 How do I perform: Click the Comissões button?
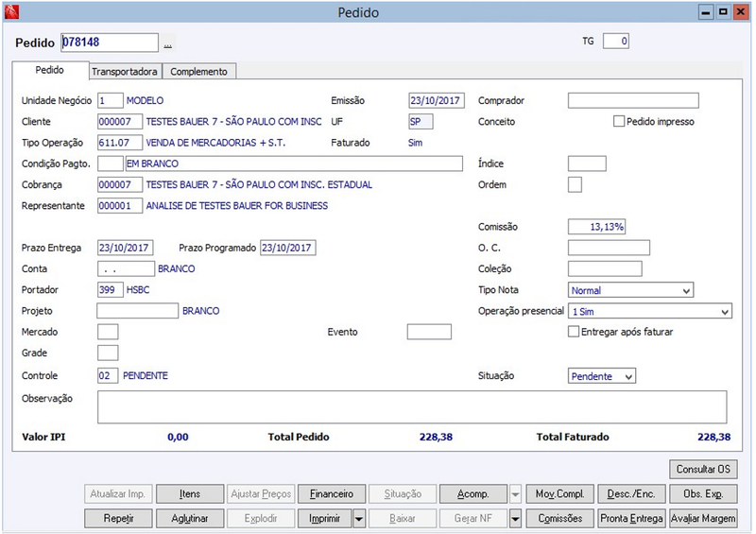click(560, 519)
